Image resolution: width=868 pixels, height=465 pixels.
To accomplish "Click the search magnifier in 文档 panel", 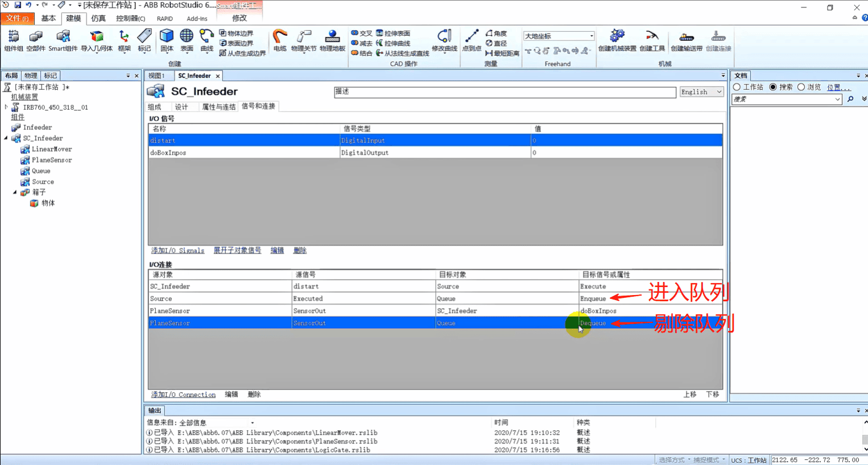I will tap(850, 99).
